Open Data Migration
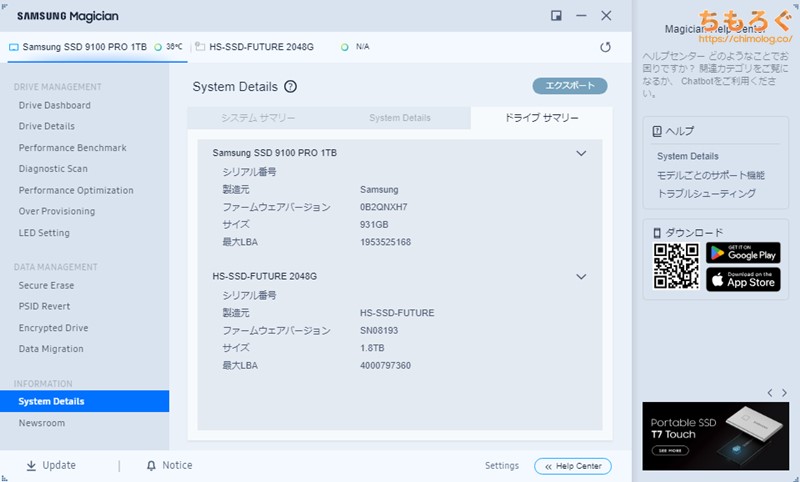The width and height of the screenshot is (800, 482). pos(51,349)
